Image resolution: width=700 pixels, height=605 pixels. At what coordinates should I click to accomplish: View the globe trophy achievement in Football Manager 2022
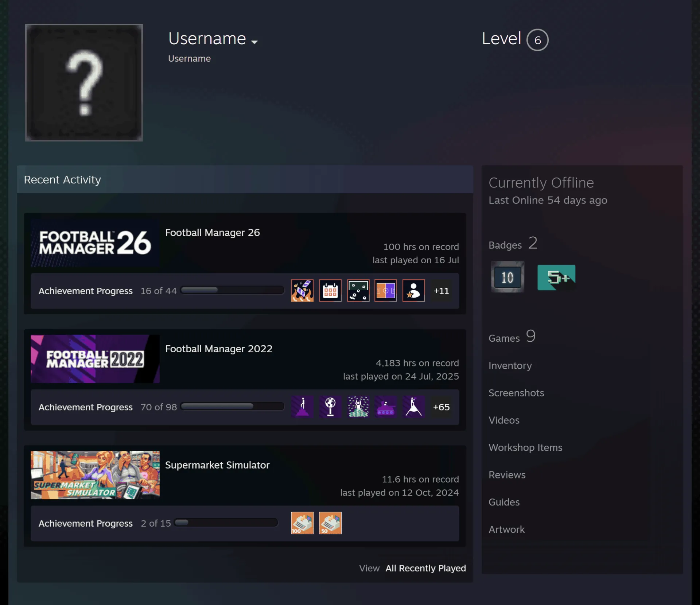click(x=330, y=407)
